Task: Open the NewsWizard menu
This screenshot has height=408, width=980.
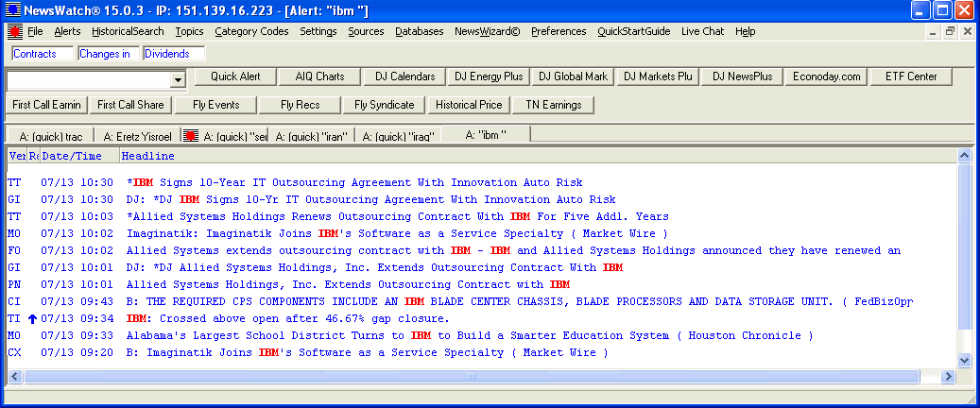Action: (x=487, y=31)
